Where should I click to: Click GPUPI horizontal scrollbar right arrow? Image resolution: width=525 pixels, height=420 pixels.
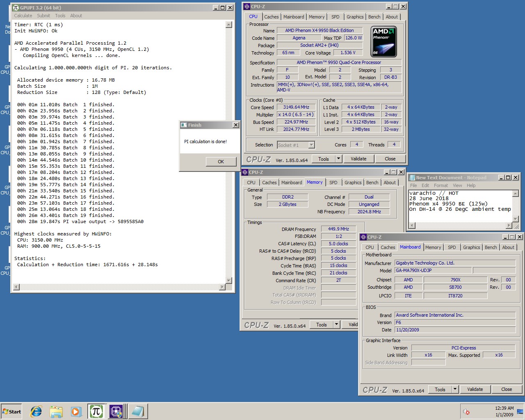pyautogui.click(x=222, y=287)
